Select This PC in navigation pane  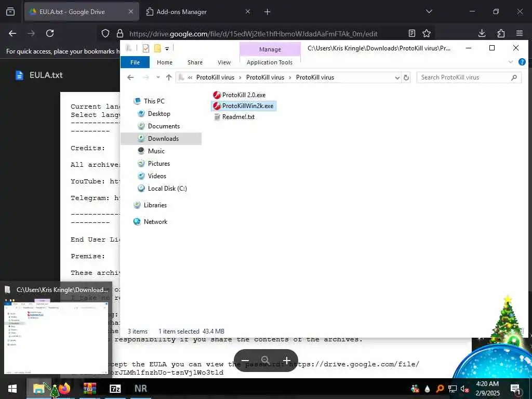pos(149,101)
